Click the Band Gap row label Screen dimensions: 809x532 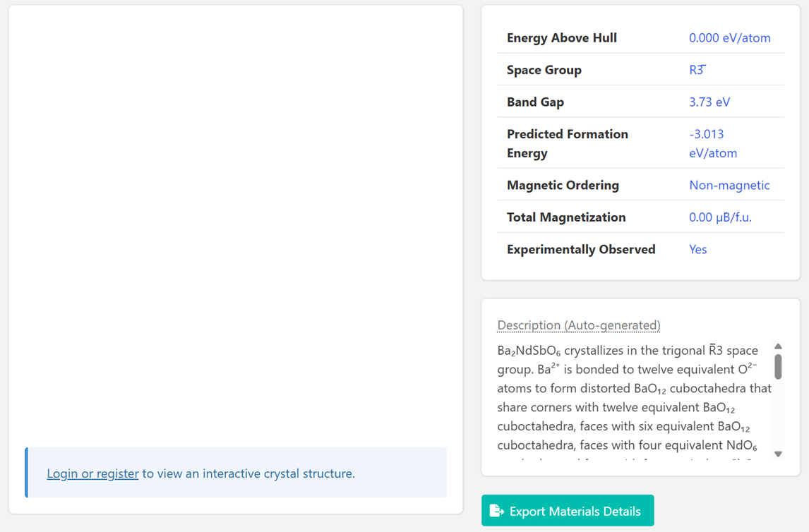[535, 102]
